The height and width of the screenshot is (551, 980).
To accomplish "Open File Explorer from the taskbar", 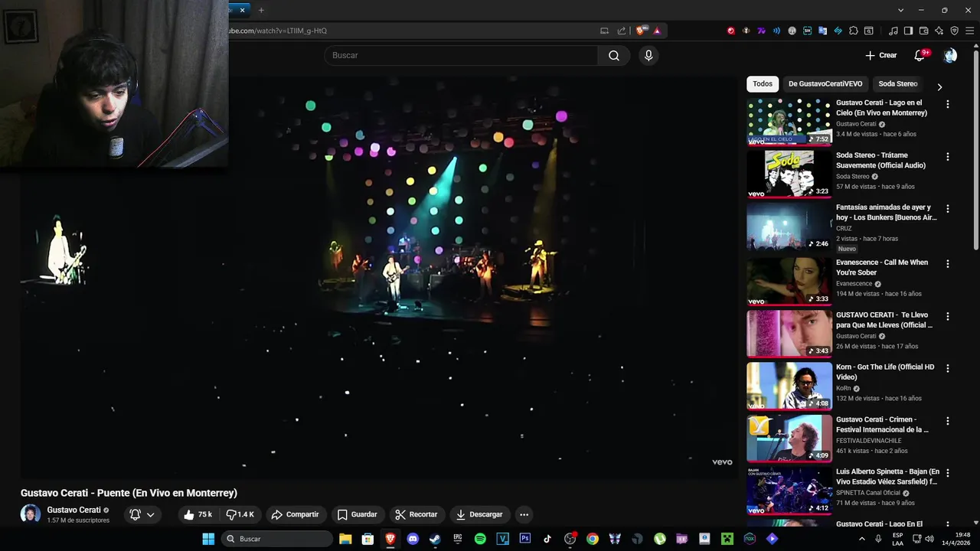I will pyautogui.click(x=345, y=539).
